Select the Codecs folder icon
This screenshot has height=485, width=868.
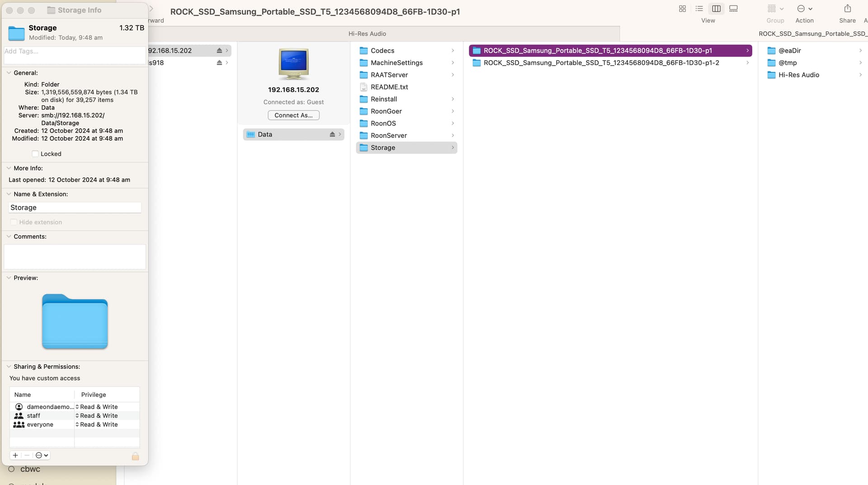pos(363,51)
